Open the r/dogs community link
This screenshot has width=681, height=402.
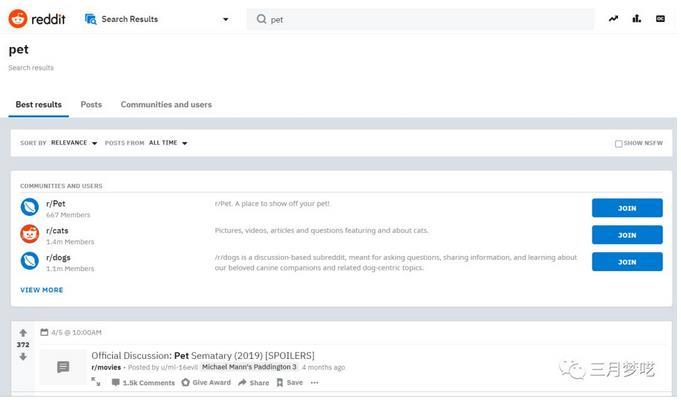(x=58, y=257)
